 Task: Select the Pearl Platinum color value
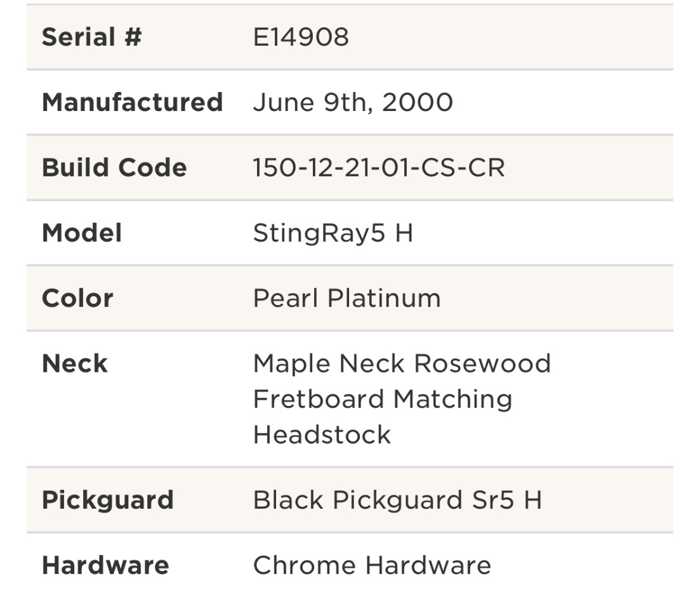coord(347,299)
